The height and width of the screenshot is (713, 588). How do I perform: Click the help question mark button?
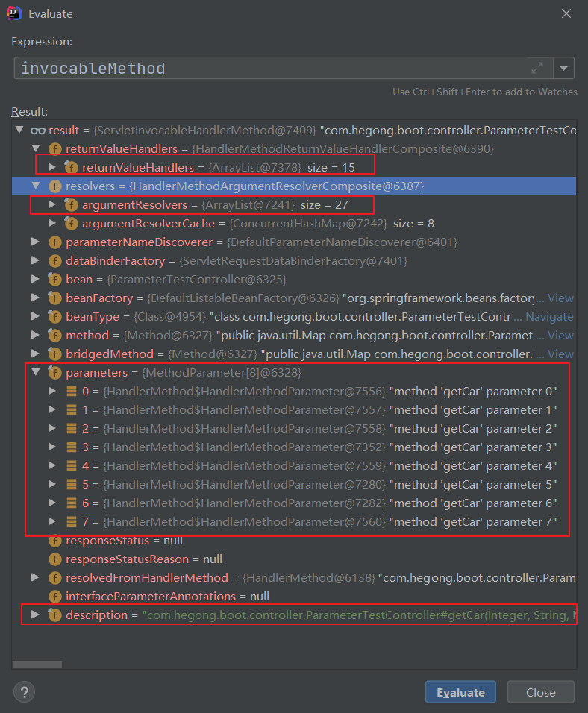coord(25,692)
